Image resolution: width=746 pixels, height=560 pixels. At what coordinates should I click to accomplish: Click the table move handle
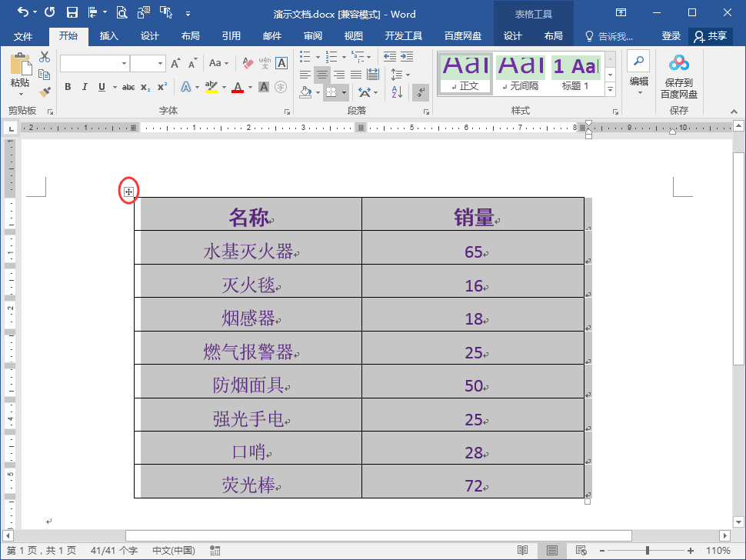coord(128,192)
